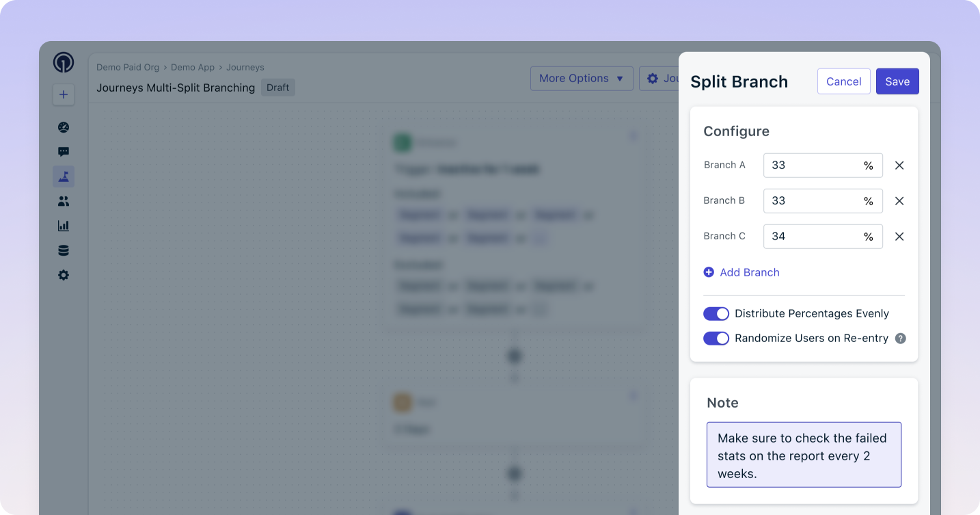The height and width of the screenshot is (515, 980).
Task: Turn off Randomize Users on Re-entry
Action: coord(716,339)
